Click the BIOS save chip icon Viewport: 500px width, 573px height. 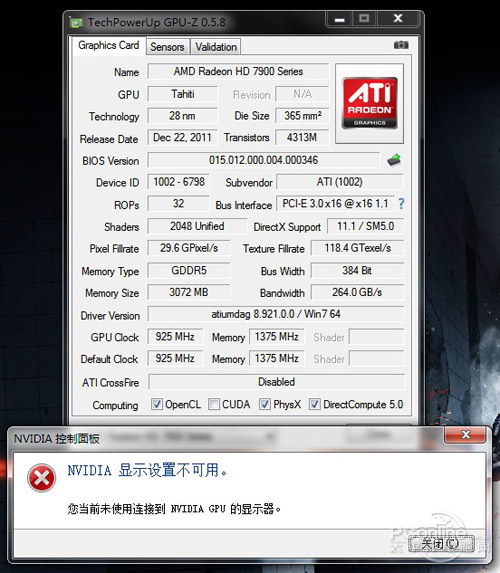point(394,160)
